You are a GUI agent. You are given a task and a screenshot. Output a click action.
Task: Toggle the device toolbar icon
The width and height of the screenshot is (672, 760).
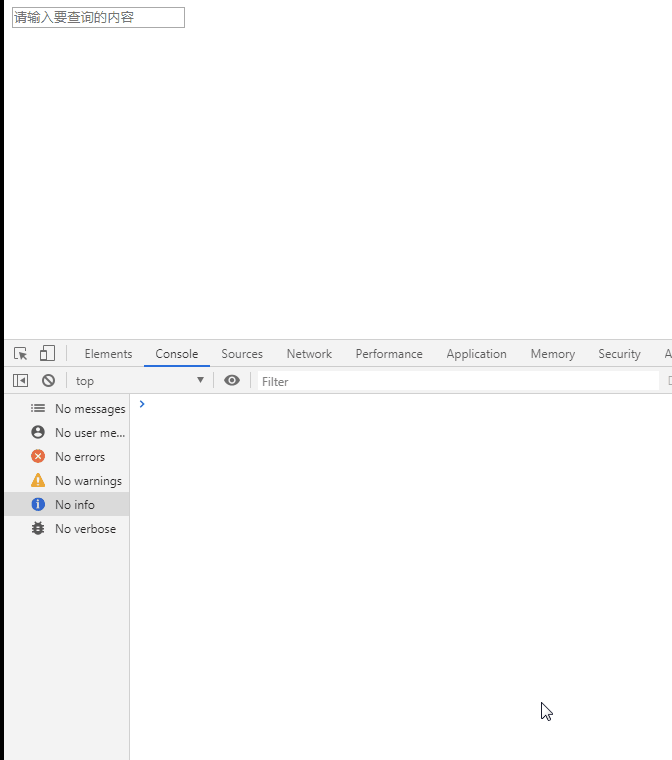click(x=47, y=353)
